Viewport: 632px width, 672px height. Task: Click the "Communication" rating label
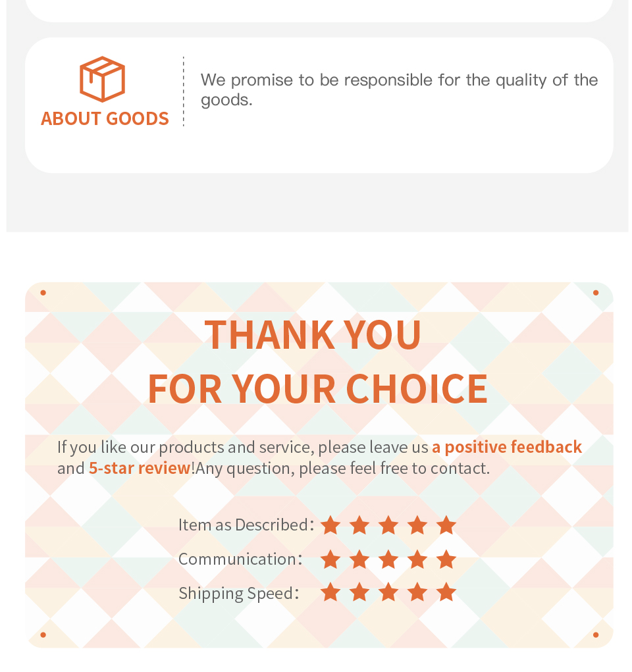click(x=237, y=559)
